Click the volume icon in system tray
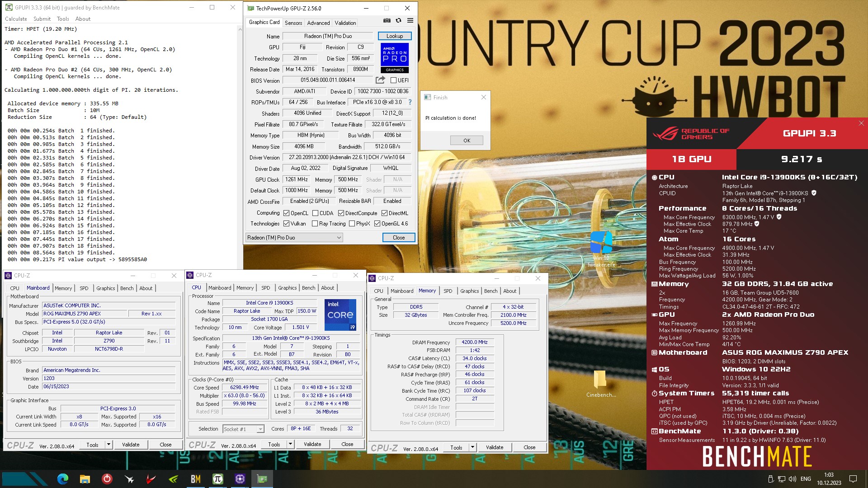 pos(792,479)
